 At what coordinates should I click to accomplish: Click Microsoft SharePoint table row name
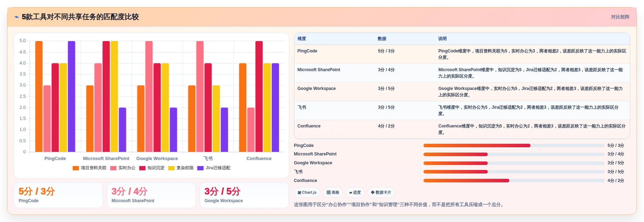tap(318, 70)
